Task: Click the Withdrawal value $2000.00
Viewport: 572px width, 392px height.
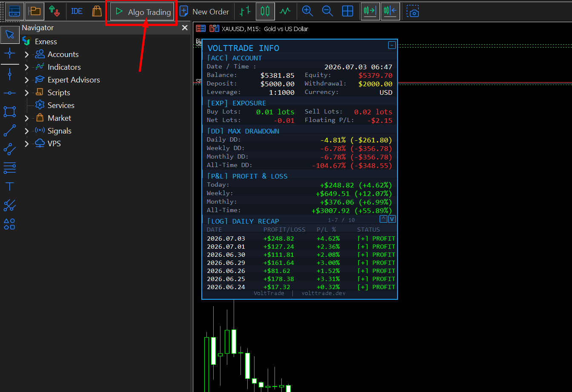Action: coord(375,84)
